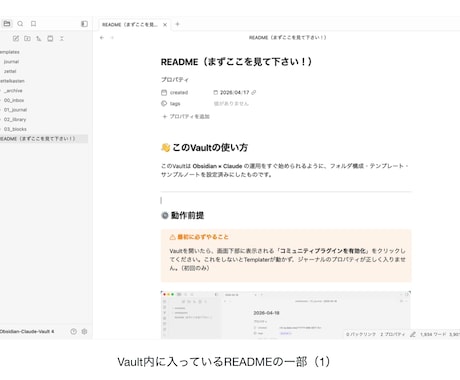Click the README title in the view header
460x380 pixels.
(288, 37)
